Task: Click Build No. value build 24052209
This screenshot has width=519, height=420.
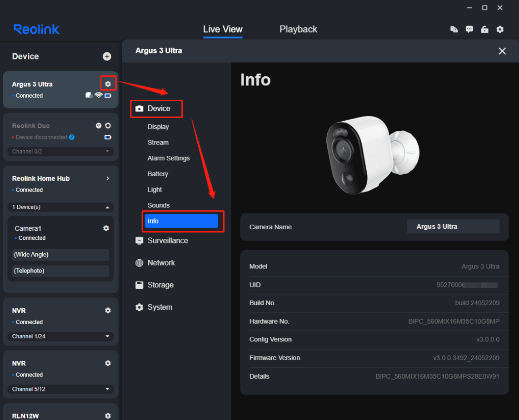Action: pyautogui.click(x=477, y=303)
